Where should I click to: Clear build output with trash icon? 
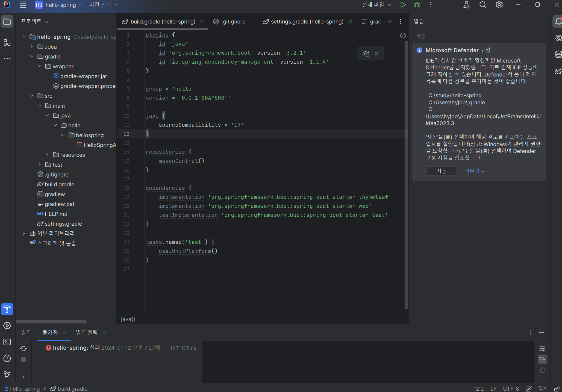click(542, 370)
